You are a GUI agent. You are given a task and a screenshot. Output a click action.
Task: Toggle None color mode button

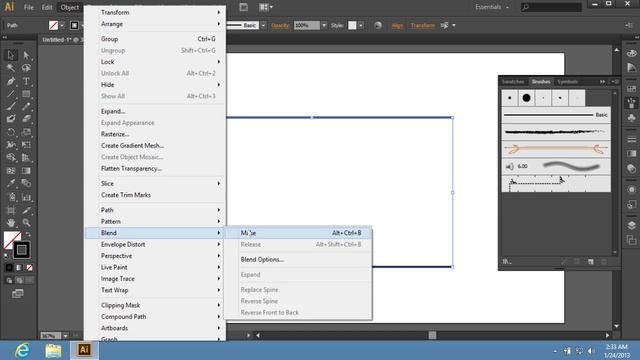pyautogui.click(x=29, y=268)
